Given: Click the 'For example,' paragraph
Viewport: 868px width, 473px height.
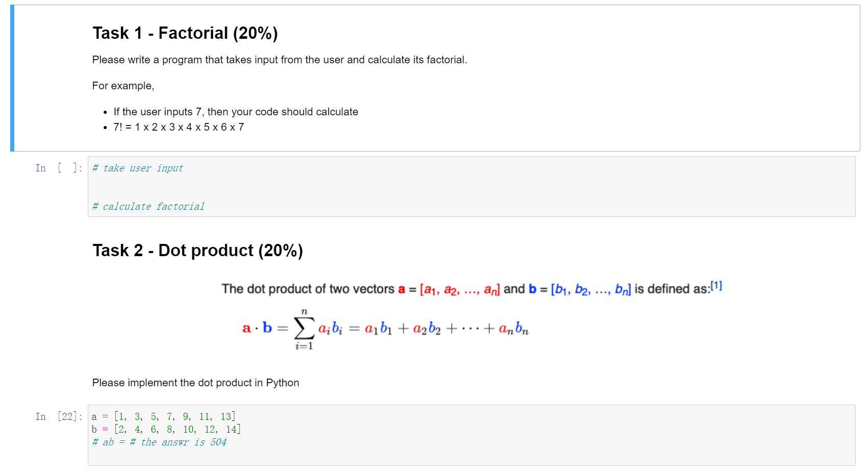Looking at the screenshot, I should click(x=123, y=86).
